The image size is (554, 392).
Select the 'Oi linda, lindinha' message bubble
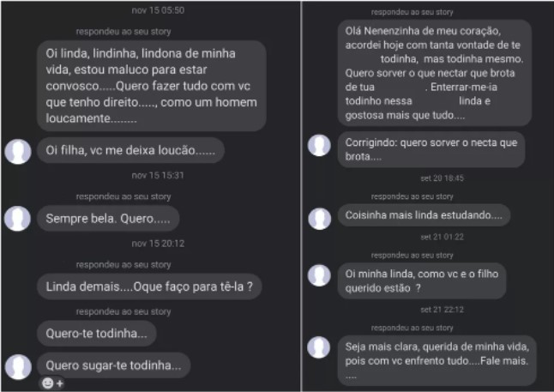pyautogui.click(x=152, y=86)
